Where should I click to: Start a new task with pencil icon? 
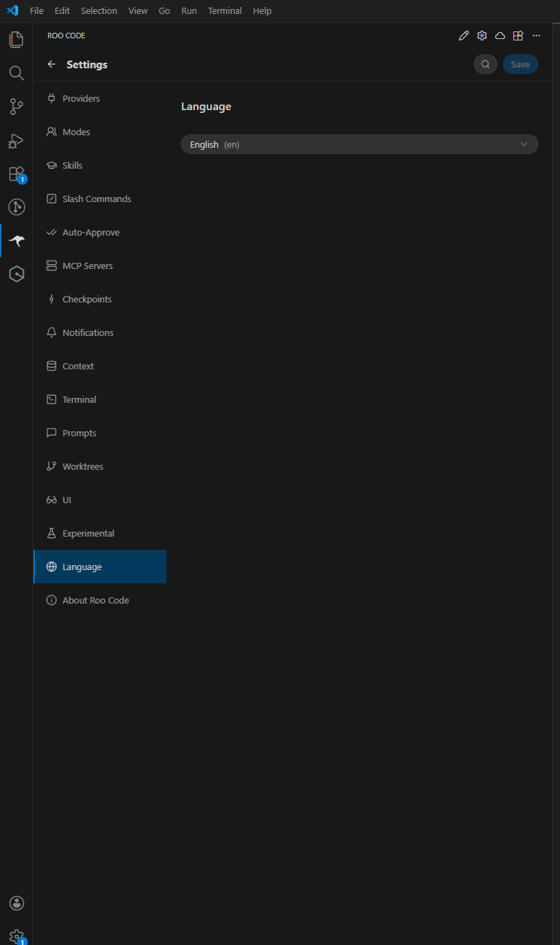pos(464,36)
